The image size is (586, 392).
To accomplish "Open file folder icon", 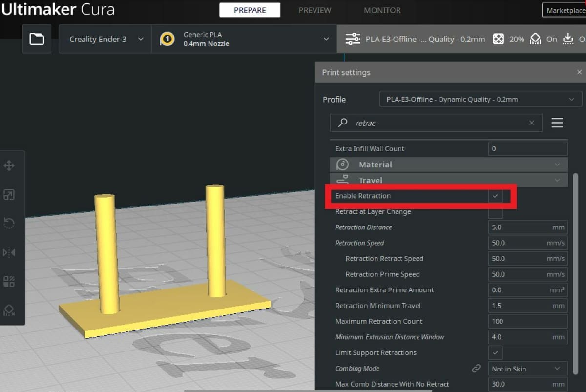I will (37, 39).
